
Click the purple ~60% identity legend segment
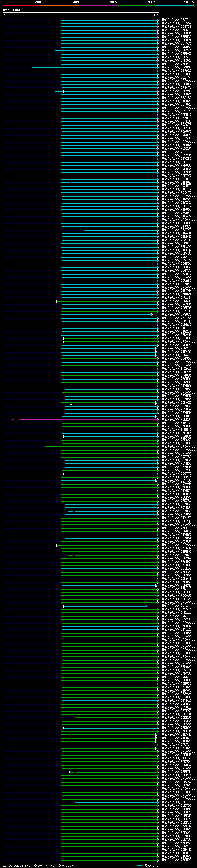tap(98, 6)
